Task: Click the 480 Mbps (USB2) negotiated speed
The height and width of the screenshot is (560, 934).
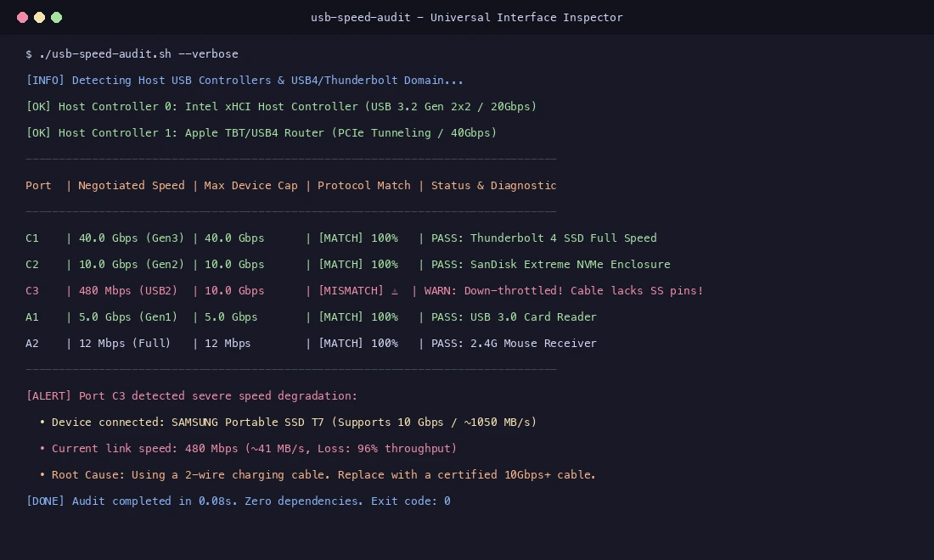Action: pos(128,290)
